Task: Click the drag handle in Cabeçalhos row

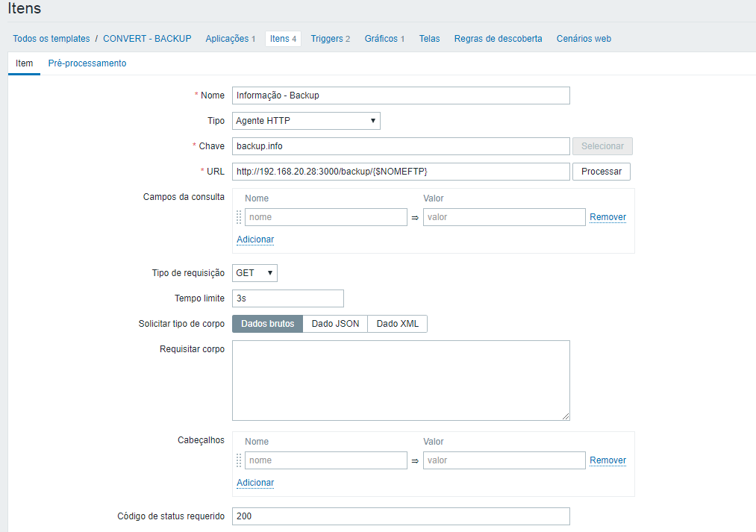Action: (239, 460)
